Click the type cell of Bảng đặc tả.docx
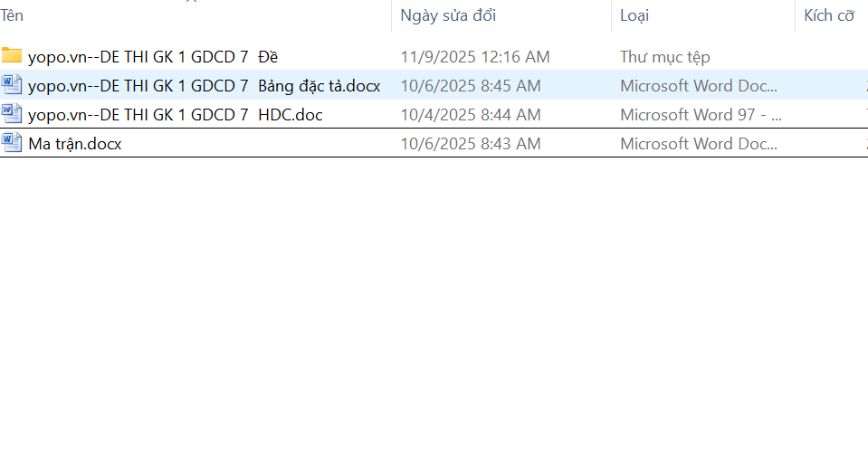Image resolution: width=868 pixels, height=458 pixels. (x=699, y=86)
